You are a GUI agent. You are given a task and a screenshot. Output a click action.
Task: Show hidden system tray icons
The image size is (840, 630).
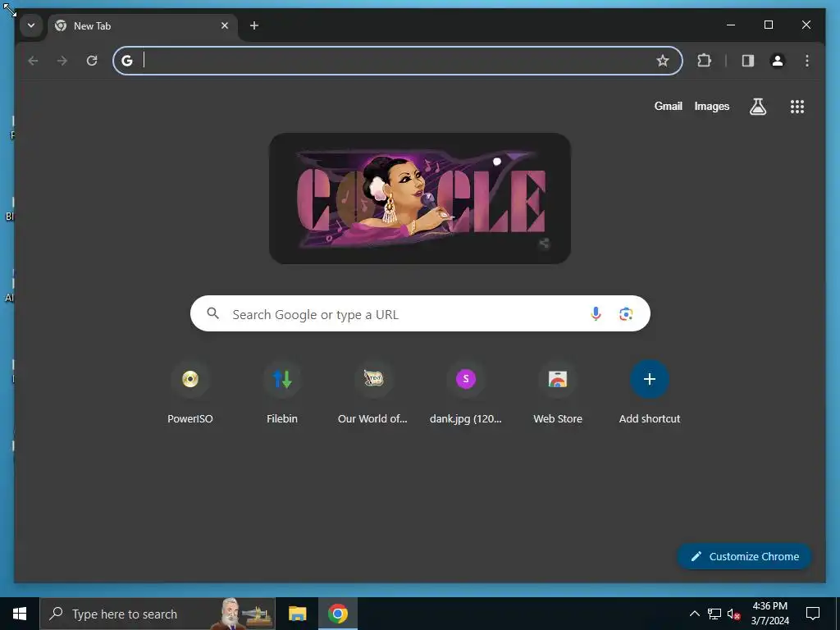click(694, 614)
